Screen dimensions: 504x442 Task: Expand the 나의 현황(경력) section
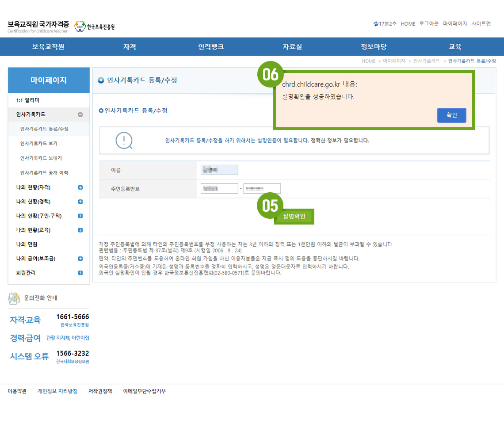tap(80, 202)
